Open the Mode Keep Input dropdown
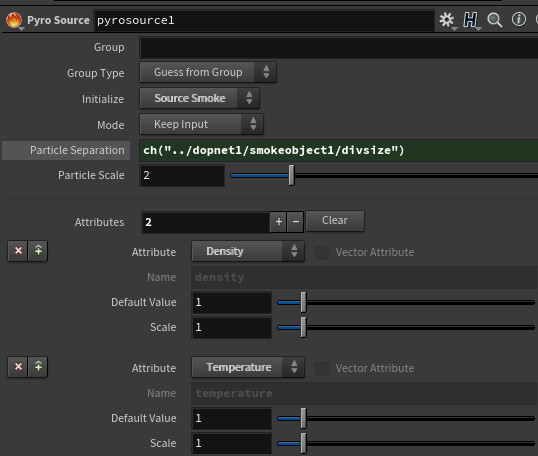The height and width of the screenshot is (456, 538). (201, 124)
